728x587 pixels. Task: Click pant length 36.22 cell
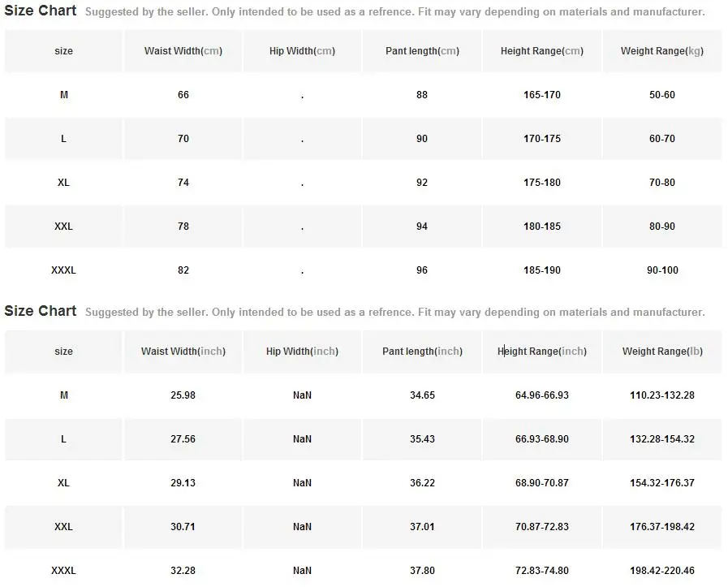point(422,483)
